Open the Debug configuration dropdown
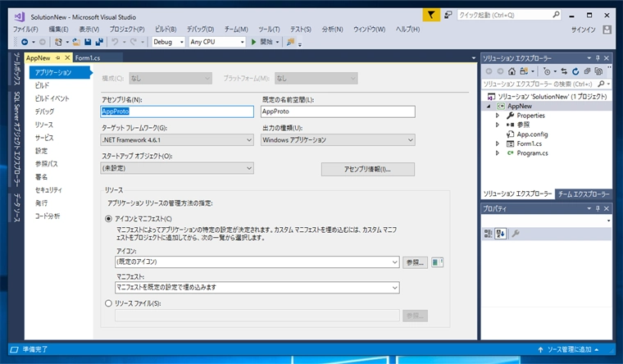This screenshot has width=623, height=364. click(x=169, y=42)
